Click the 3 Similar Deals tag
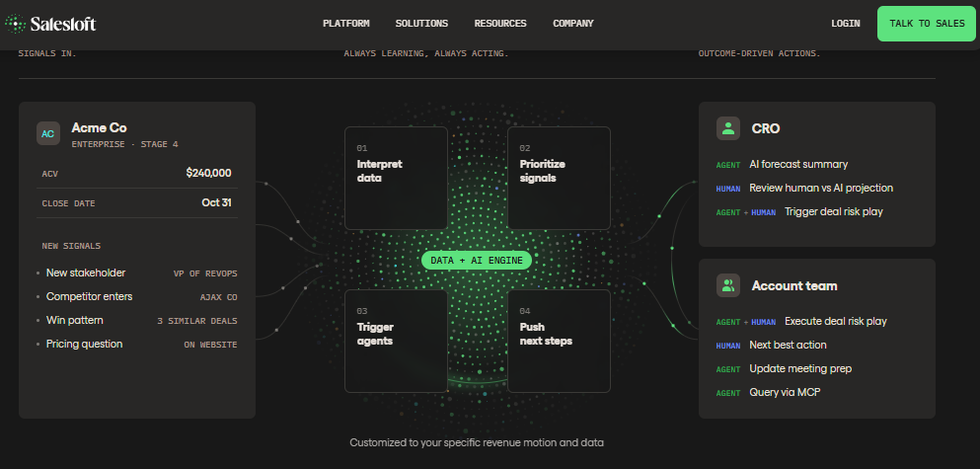This screenshot has width=980, height=469. [x=197, y=322]
